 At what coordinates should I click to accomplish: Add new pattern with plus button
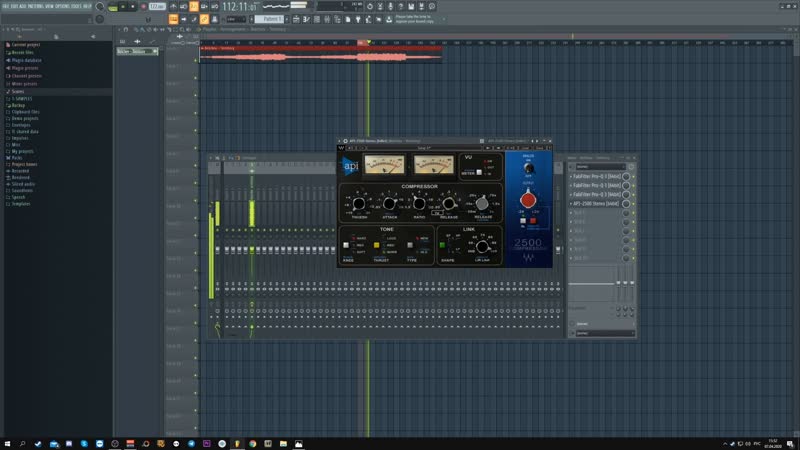[x=287, y=19]
